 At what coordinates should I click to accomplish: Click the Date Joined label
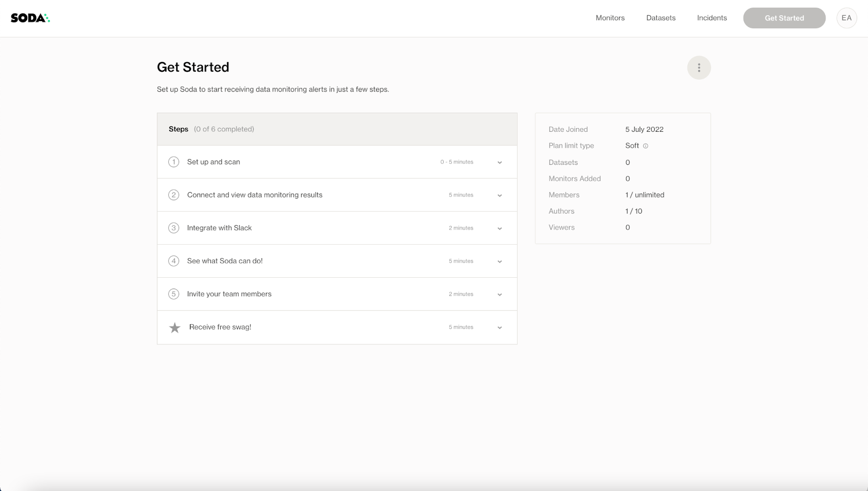[x=569, y=130]
